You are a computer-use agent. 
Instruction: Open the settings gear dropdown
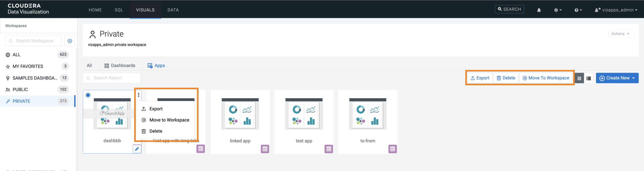point(558,10)
